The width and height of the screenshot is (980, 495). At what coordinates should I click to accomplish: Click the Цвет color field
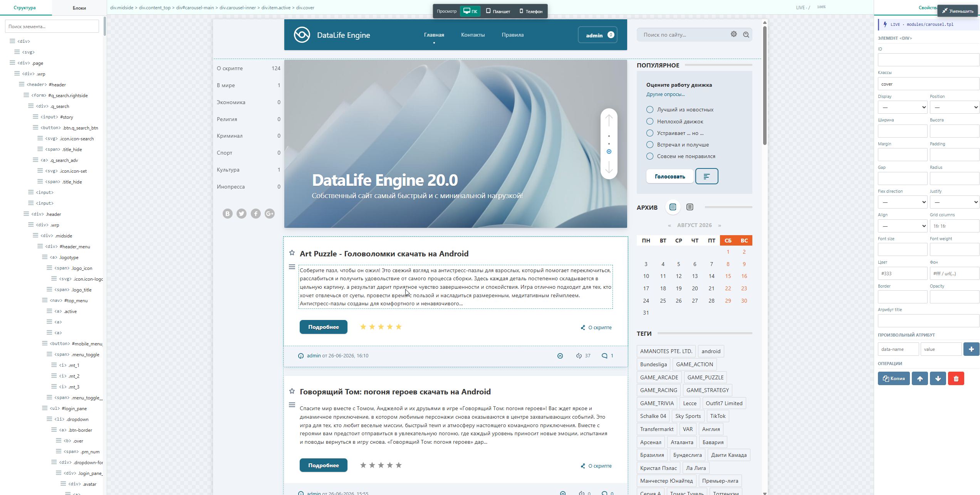tap(903, 273)
